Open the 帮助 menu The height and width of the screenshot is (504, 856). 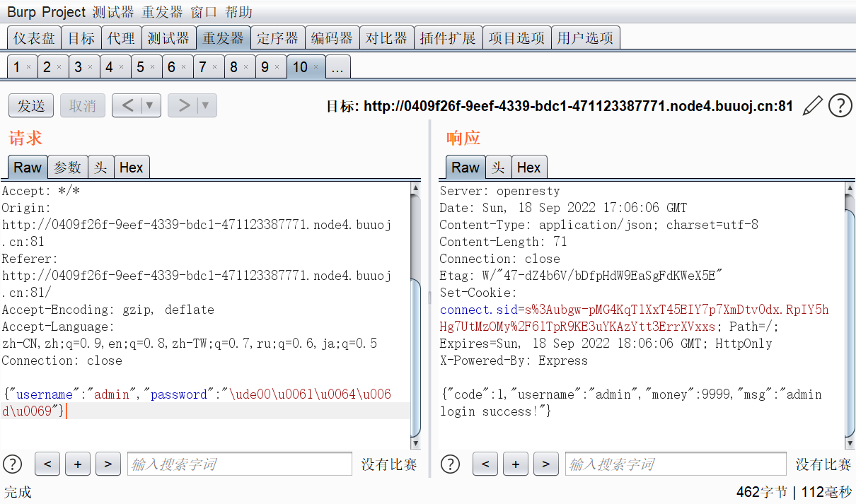tap(238, 12)
